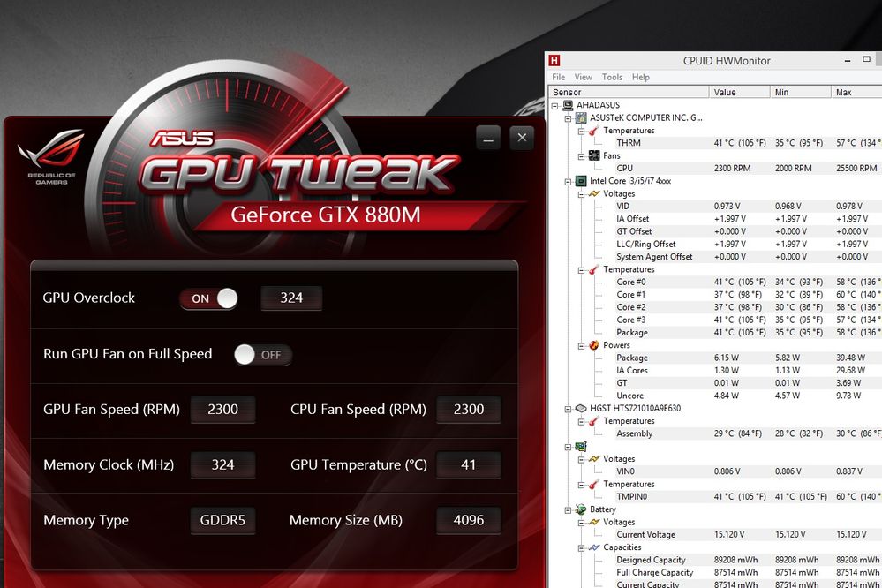Open the Help menu in HWMonitor
Image resolution: width=882 pixels, height=588 pixels.
[x=641, y=77]
